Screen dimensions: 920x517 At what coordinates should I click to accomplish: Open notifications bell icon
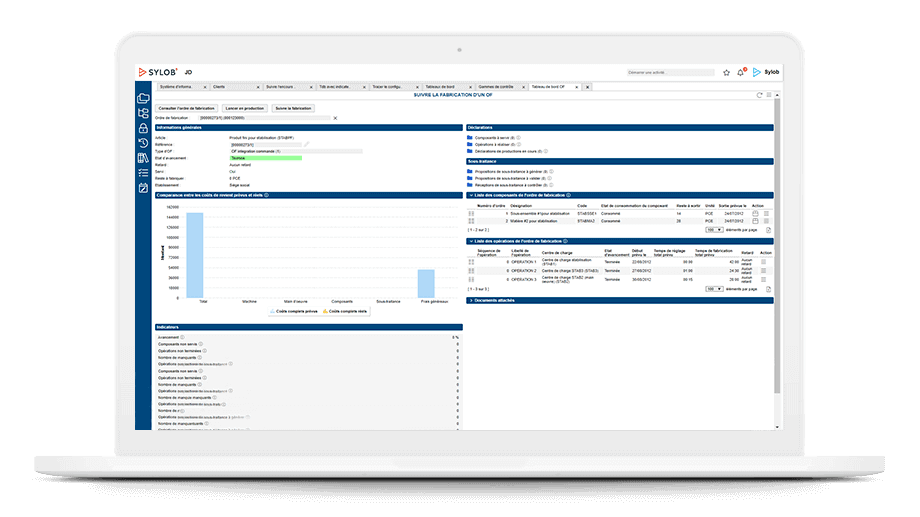point(741,72)
